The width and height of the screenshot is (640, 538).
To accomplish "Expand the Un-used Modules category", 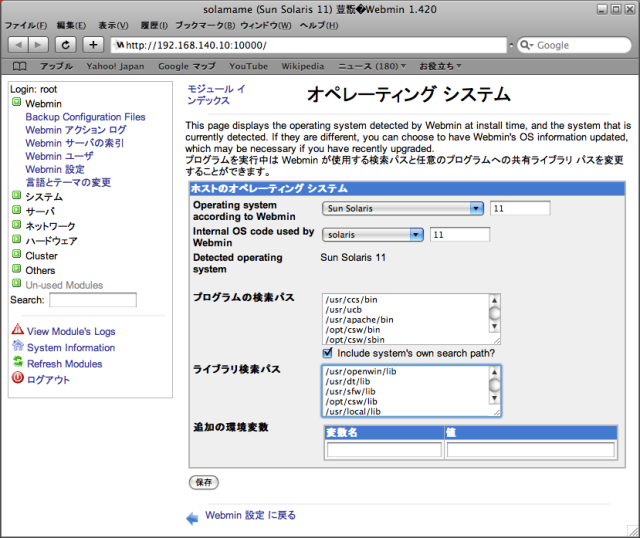I will tap(16, 283).
